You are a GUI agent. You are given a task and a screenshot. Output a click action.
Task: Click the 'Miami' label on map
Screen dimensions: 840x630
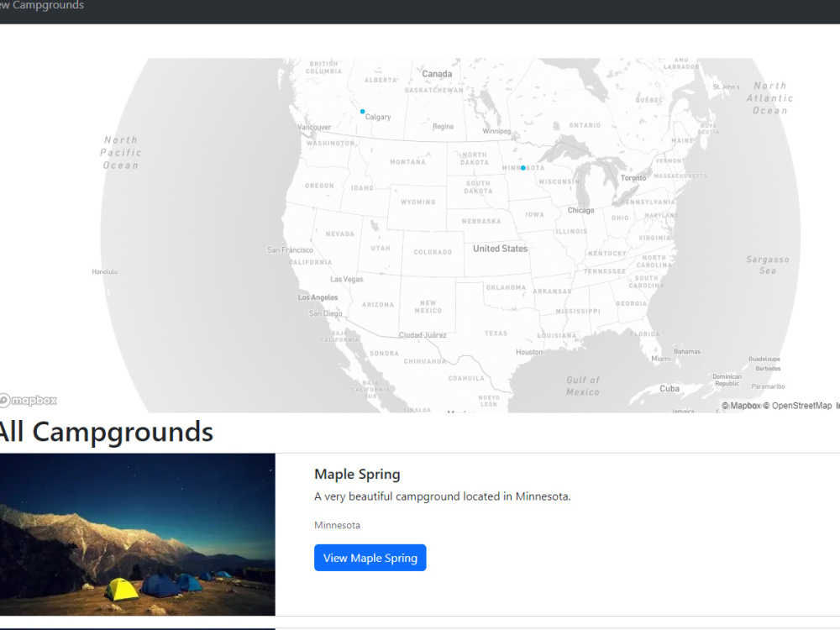coord(660,359)
